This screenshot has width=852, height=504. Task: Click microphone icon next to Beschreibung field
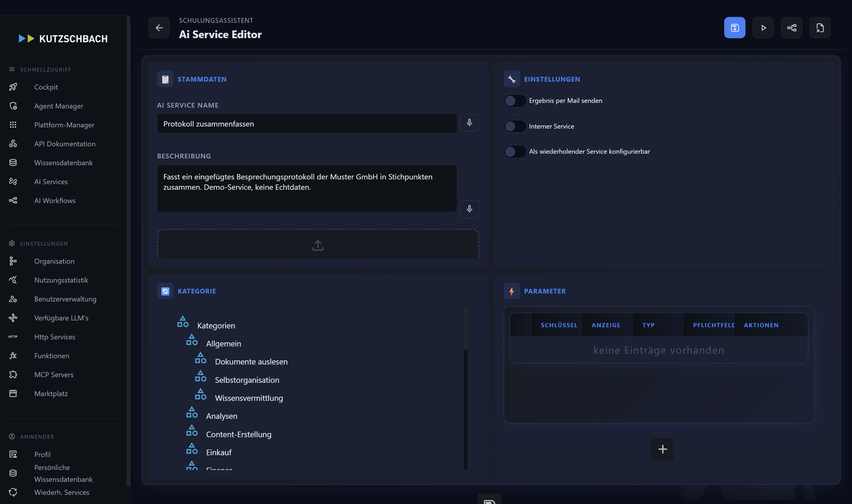[469, 209]
